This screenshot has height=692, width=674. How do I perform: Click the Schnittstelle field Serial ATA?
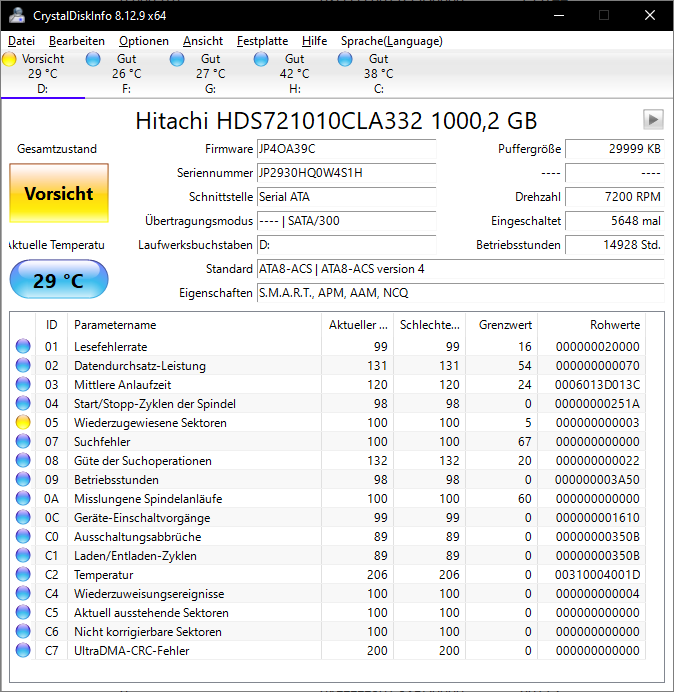(346, 197)
